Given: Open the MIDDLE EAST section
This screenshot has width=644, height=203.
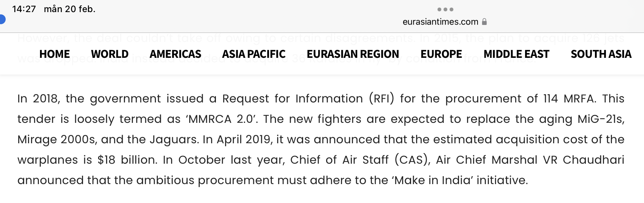Looking at the screenshot, I should tap(516, 54).
